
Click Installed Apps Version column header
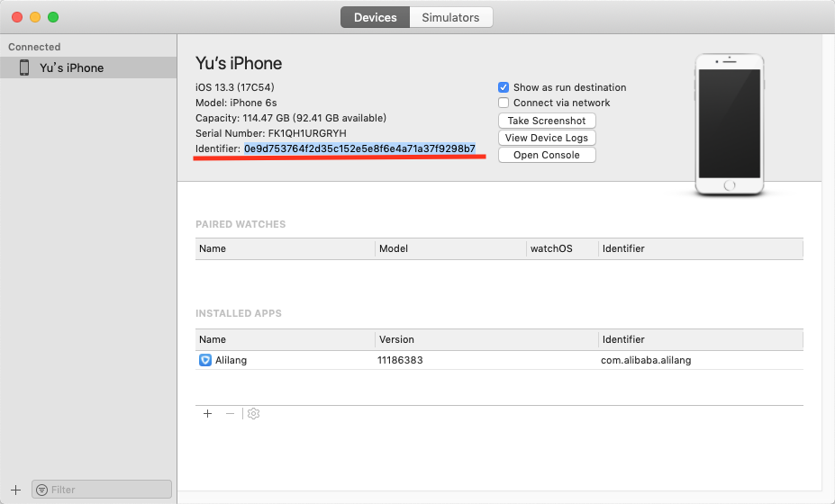click(x=486, y=339)
